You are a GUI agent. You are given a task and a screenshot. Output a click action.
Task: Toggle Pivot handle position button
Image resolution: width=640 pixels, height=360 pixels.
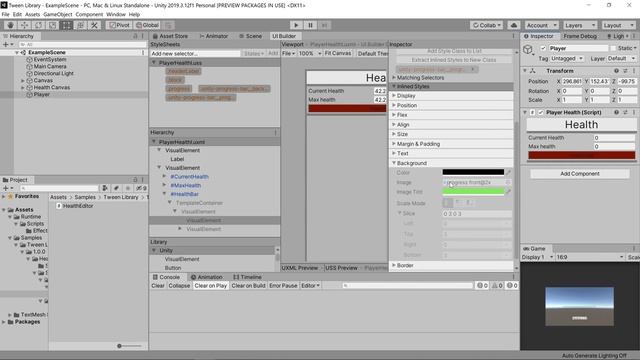click(119, 25)
